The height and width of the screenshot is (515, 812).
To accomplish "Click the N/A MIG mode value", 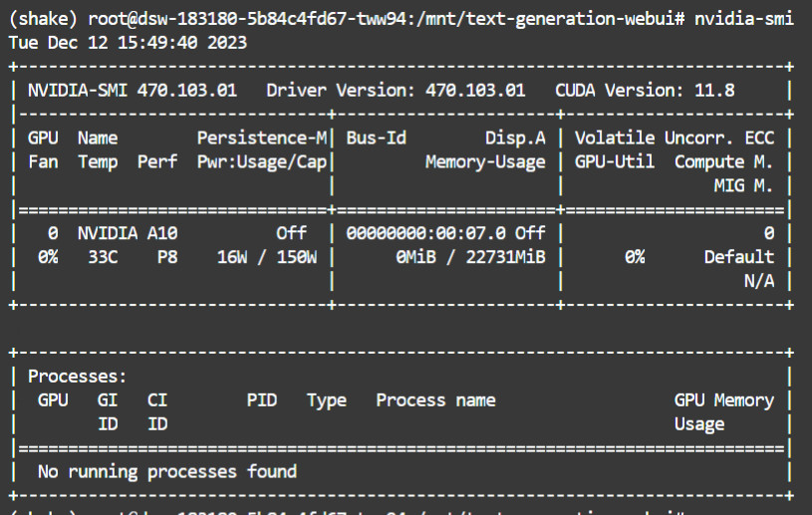I will 759,280.
